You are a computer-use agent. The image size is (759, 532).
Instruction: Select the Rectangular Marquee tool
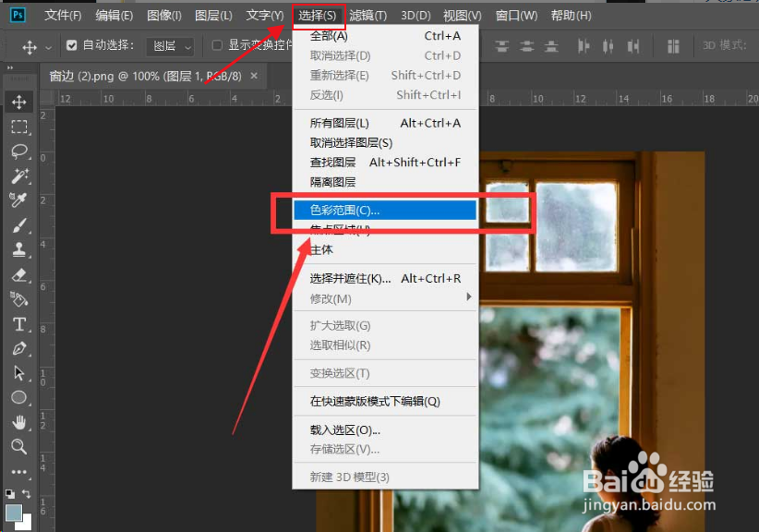point(18,127)
